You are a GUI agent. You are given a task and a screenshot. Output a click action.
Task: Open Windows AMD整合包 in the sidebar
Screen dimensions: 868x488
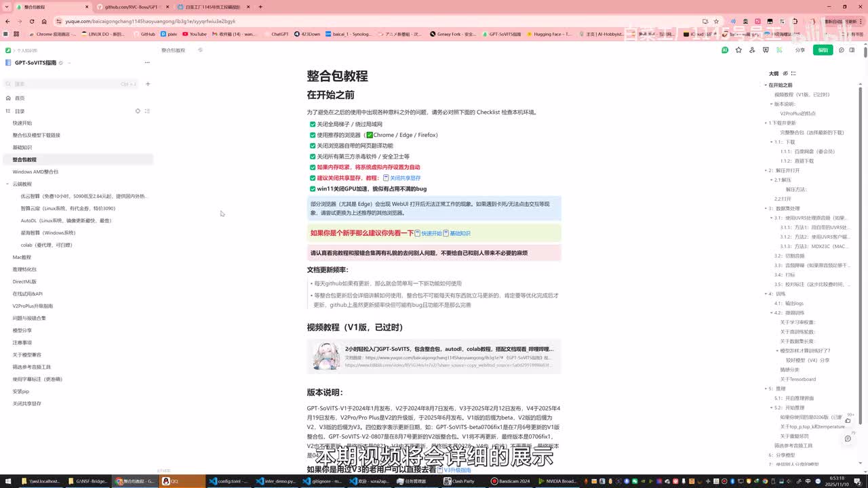click(35, 171)
